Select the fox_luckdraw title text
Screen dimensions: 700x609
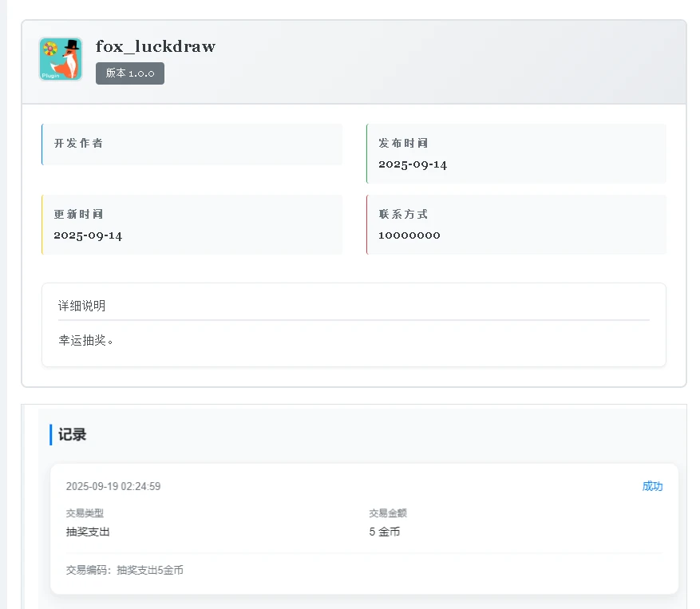[156, 46]
